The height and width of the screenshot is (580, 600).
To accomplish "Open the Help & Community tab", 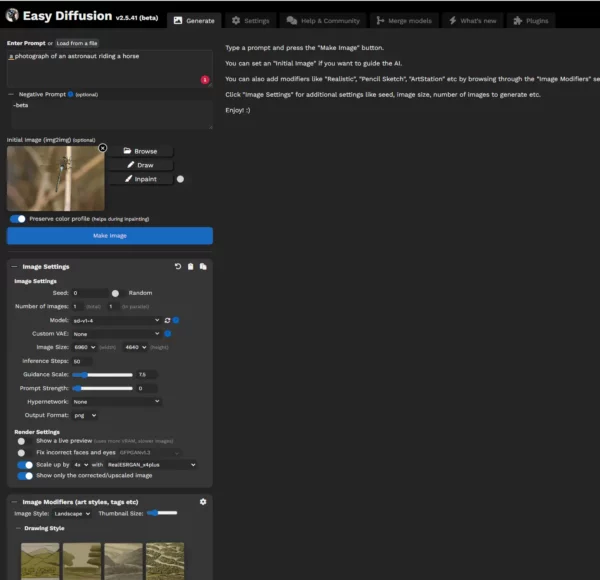I will pos(323,21).
